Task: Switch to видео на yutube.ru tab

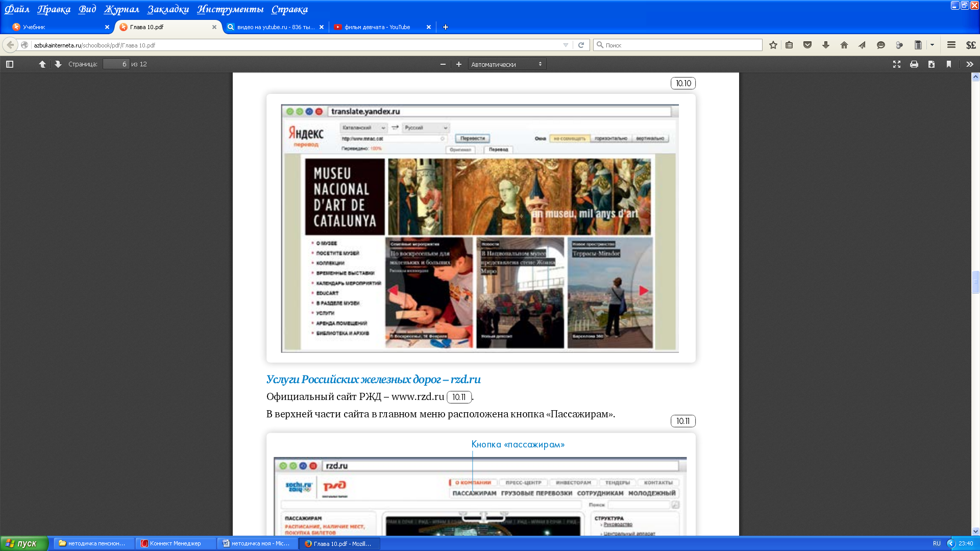Action: coord(275,27)
